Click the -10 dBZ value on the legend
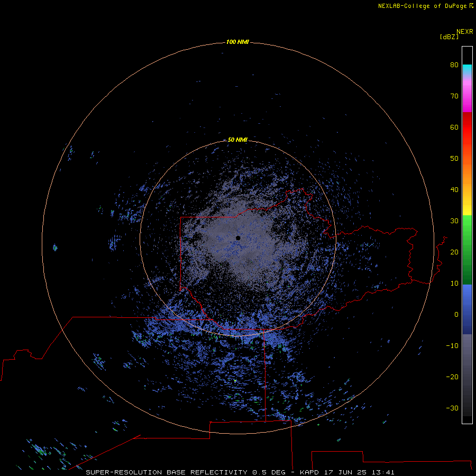Image resolution: width=476 pixels, height=476 pixels. click(x=452, y=346)
